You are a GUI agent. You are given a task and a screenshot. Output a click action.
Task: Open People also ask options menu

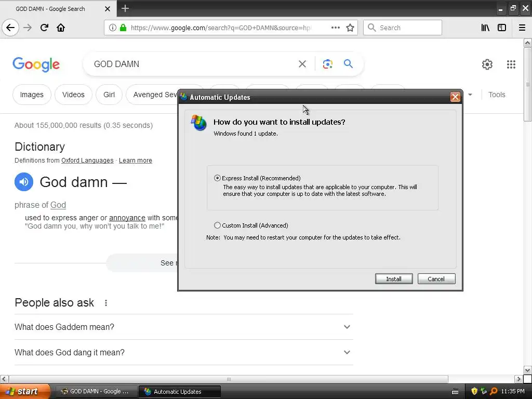(106, 303)
